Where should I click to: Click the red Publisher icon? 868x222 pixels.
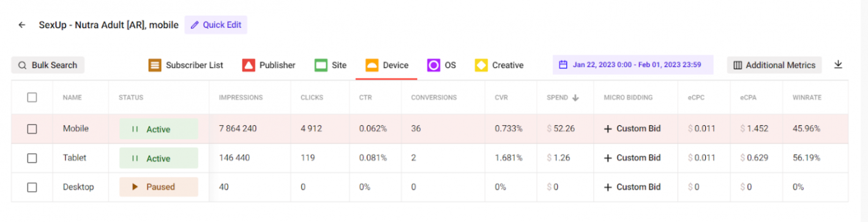coord(249,65)
